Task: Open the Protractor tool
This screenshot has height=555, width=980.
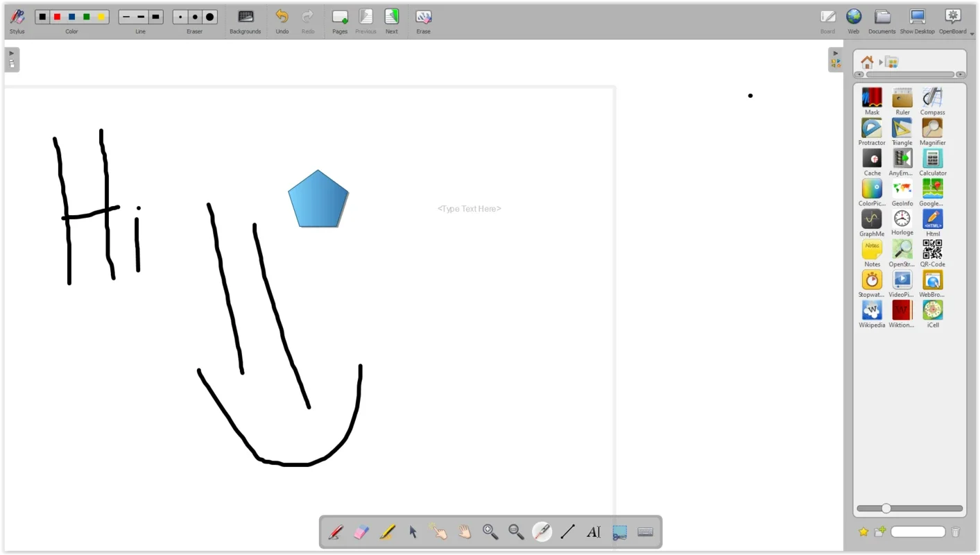Action: [x=872, y=129]
